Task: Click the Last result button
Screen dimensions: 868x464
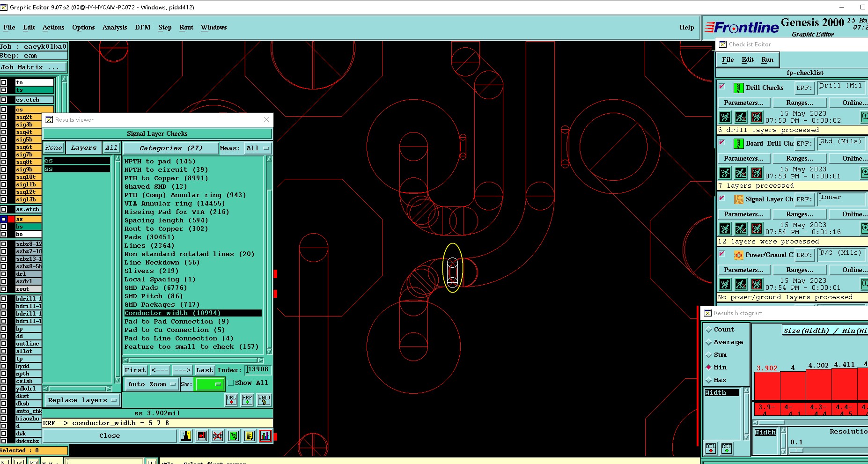Action: click(x=205, y=370)
